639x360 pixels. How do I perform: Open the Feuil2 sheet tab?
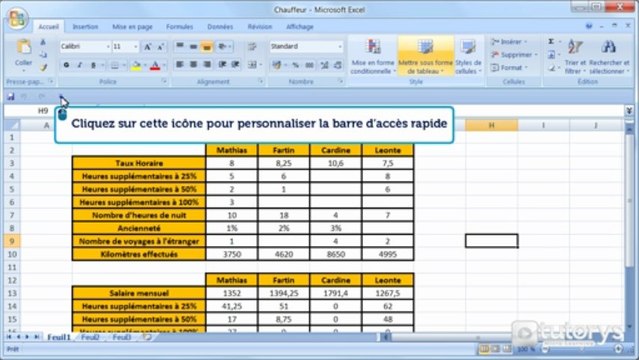pos(90,337)
